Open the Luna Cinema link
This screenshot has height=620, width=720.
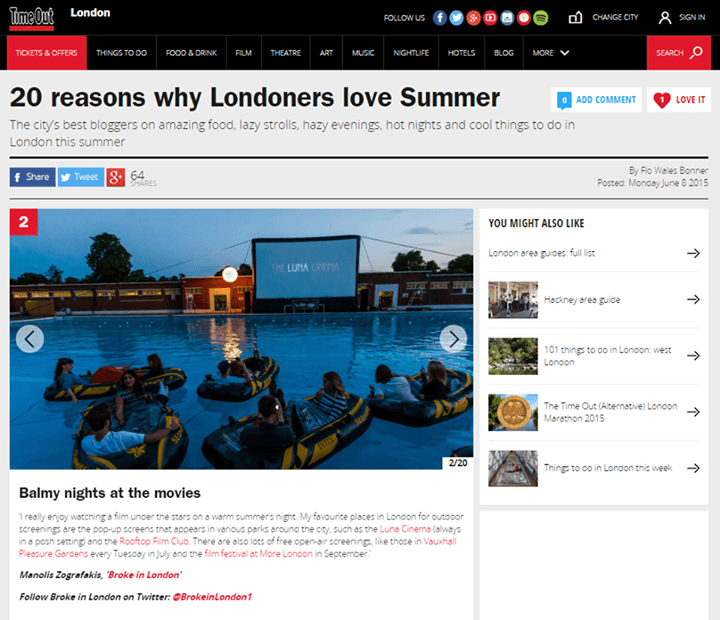tap(405, 529)
